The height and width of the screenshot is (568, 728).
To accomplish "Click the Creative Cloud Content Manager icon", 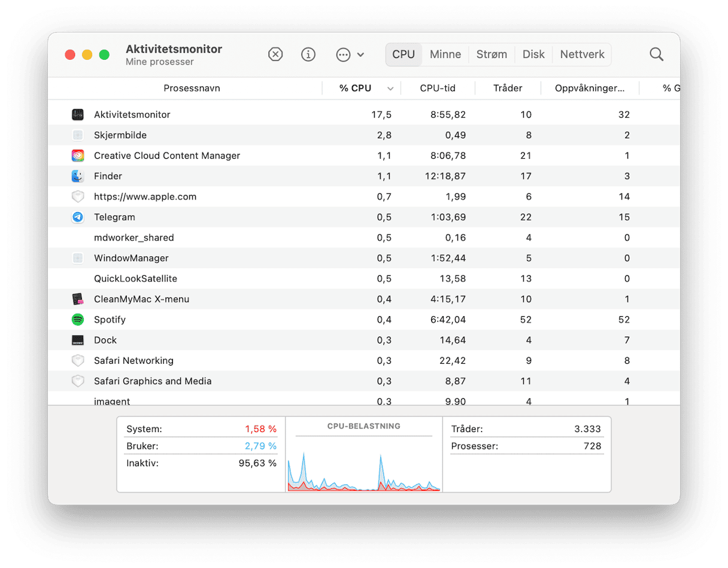I will (77, 156).
